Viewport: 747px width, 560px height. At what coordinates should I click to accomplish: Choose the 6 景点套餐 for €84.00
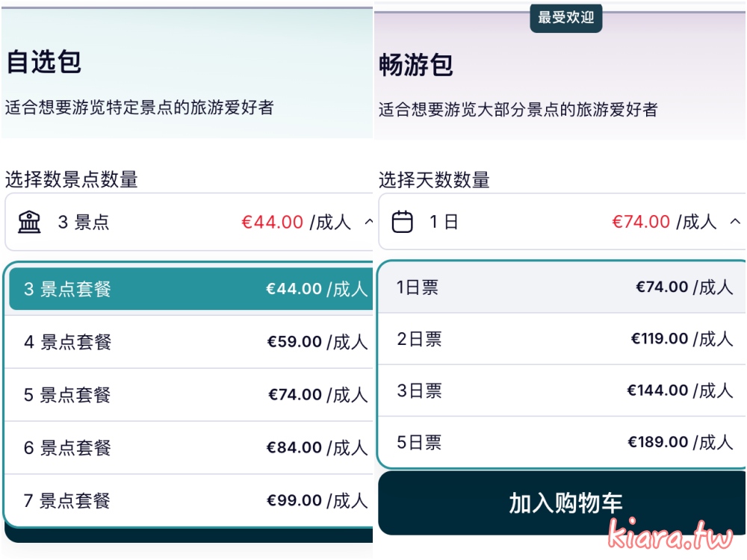click(189, 447)
